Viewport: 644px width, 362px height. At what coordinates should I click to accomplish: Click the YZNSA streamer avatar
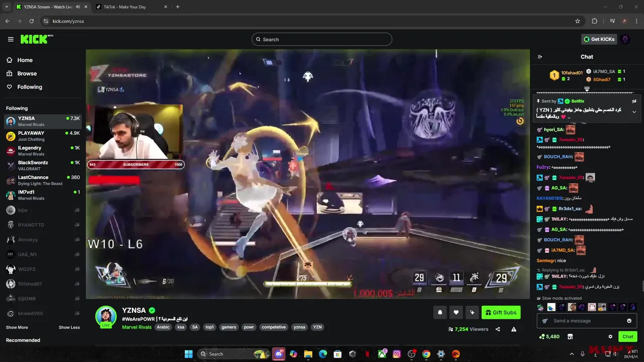click(106, 316)
